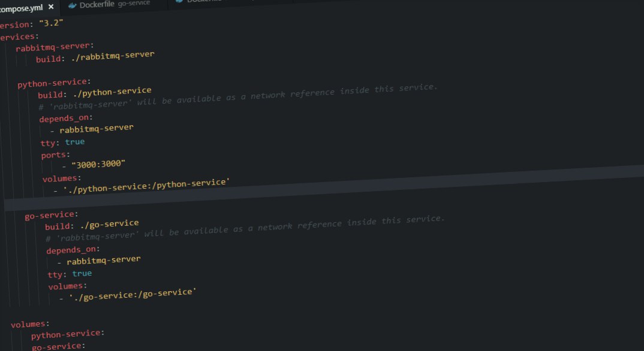Close the compose.yml tab
The height and width of the screenshot is (351, 644).
(x=51, y=7)
